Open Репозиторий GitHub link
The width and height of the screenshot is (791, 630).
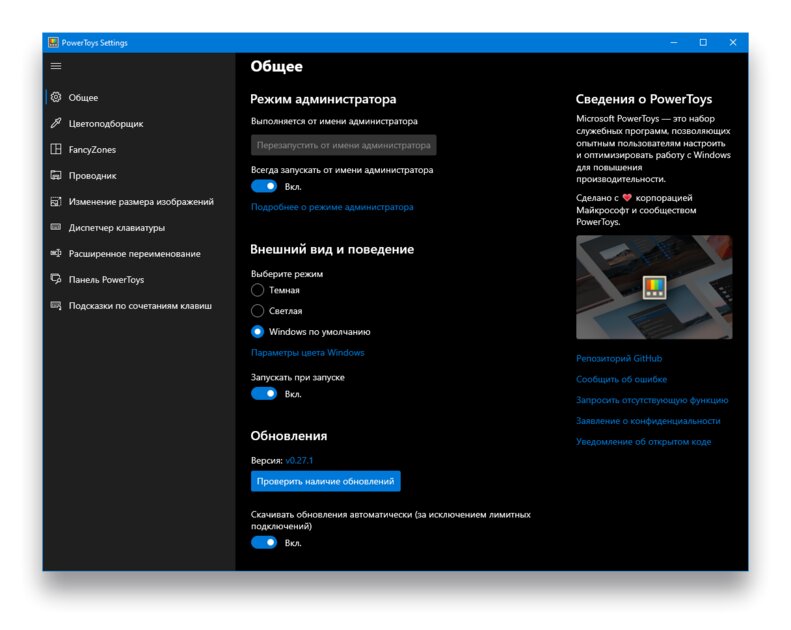pyautogui.click(x=619, y=358)
